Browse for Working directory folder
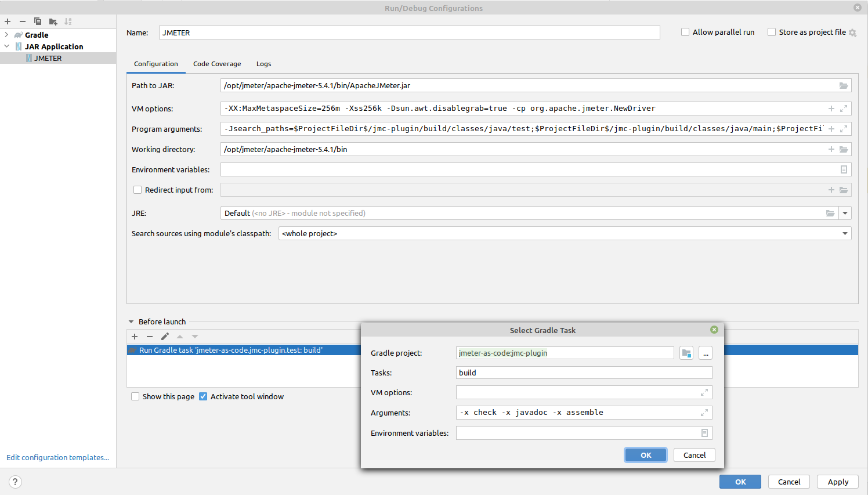Image resolution: width=868 pixels, height=495 pixels. (x=844, y=149)
